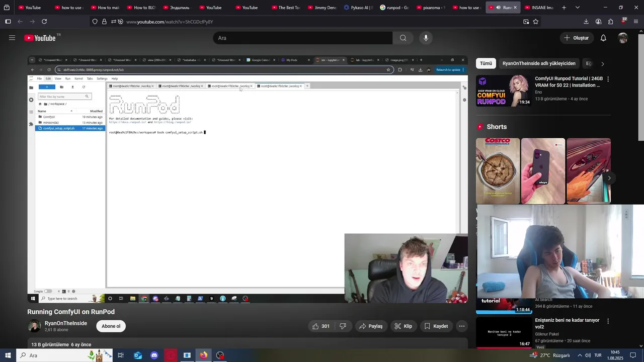Open options for Enişteniz beni video
Image resolution: width=644 pixels, height=362 pixels.
click(608, 321)
